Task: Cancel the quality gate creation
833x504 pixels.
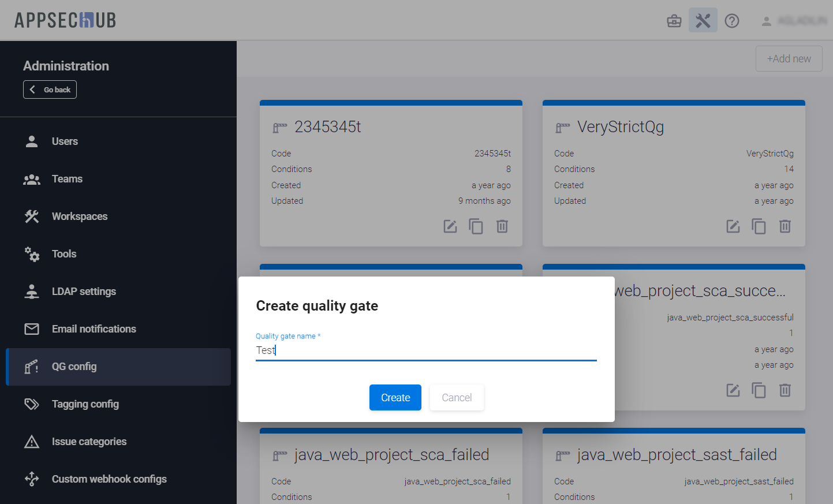Action: pyautogui.click(x=457, y=398)
